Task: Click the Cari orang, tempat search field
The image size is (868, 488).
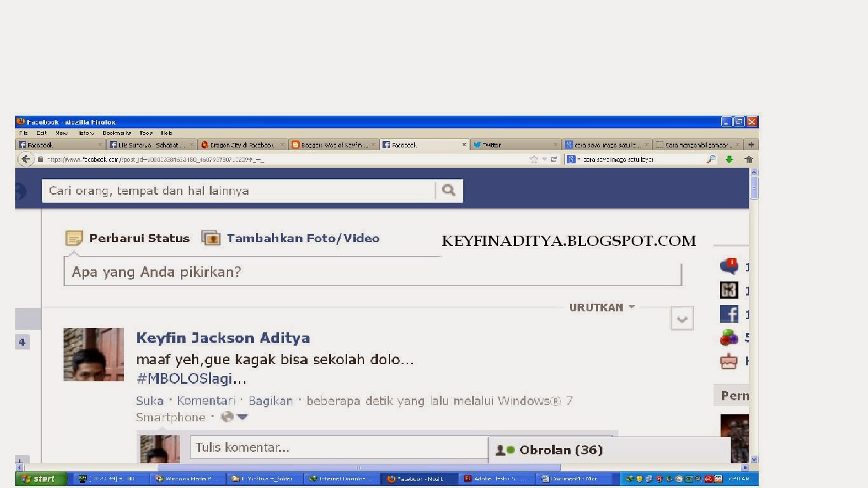Action: click(x=239, y=191)
